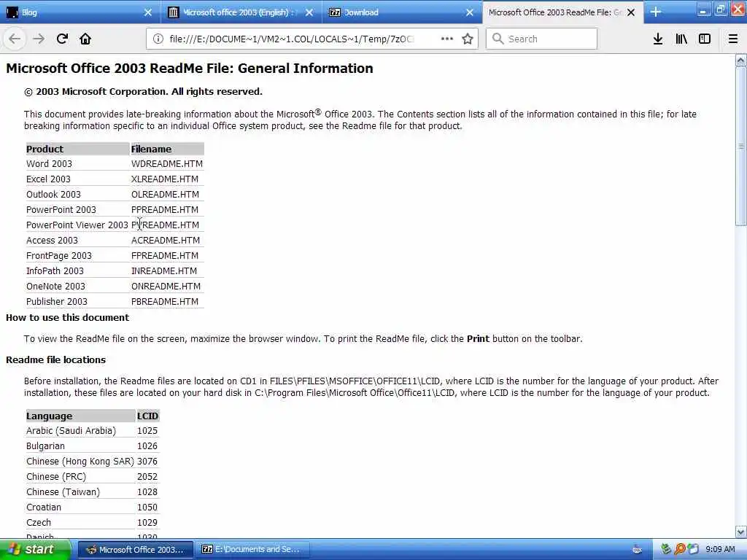
Task: Click PBREADME.HTM filename
Action: 165,301
